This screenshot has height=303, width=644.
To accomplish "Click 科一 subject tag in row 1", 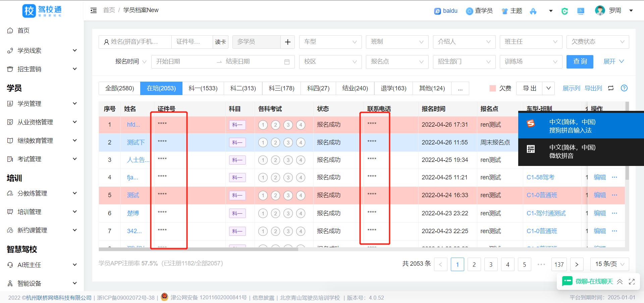I will (237, 125).
